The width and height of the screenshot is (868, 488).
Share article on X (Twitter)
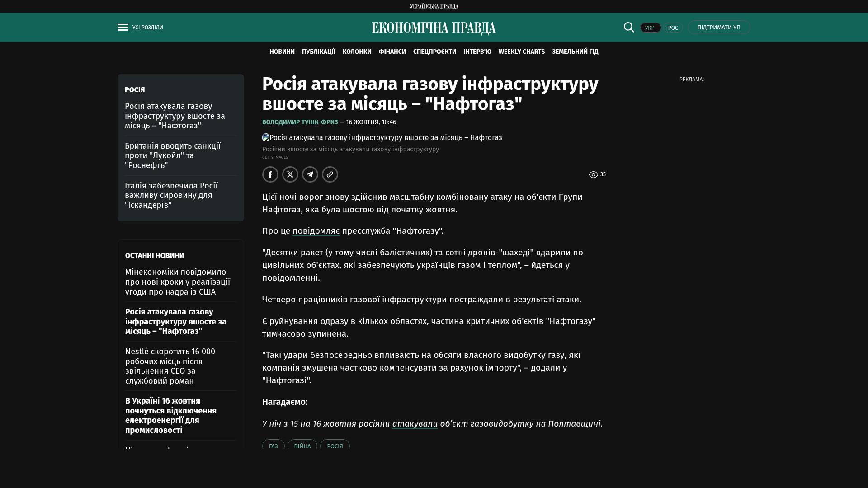point(290,174)
